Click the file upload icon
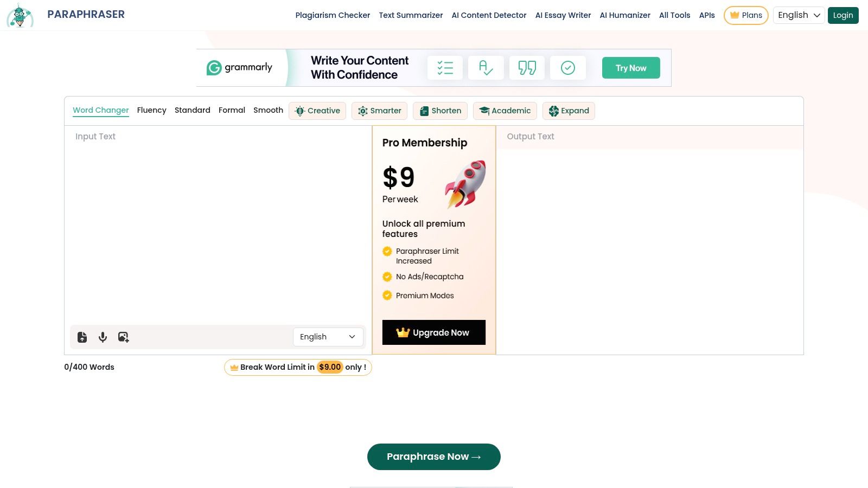 click(x=82, y=337)
